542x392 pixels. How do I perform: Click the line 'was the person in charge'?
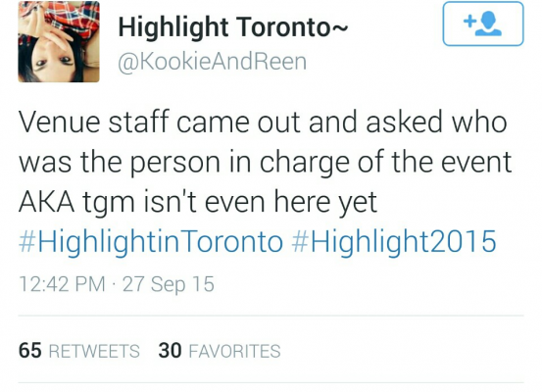click(266, 163)
